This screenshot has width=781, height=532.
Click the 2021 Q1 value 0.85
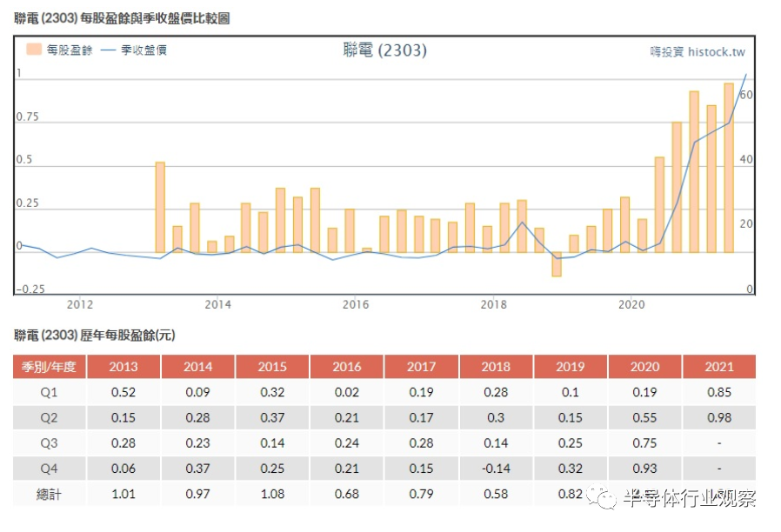(719, 392)
